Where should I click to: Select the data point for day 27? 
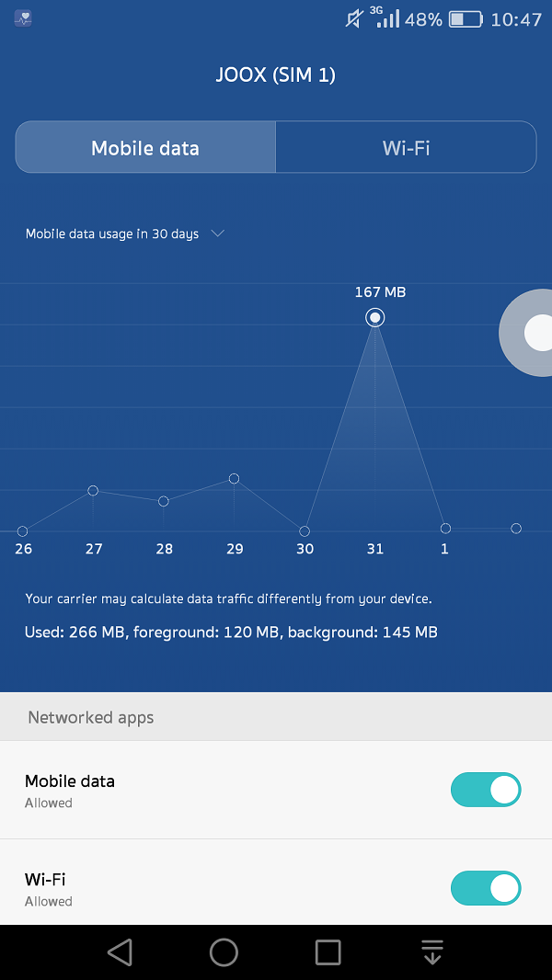point(93,491)
